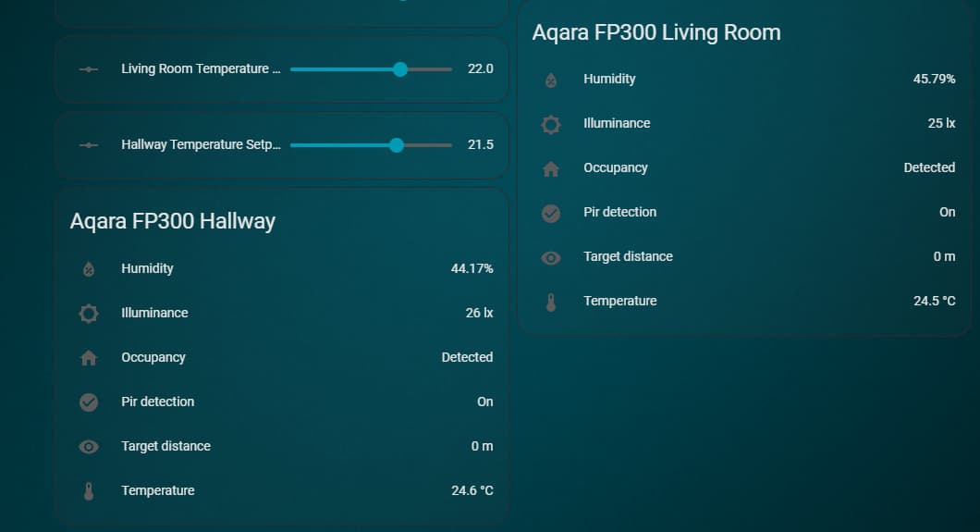The height and width of the screenshot is (532, 980).
Task: Open Hallway Illuminance entity label
Action: [x=154, y=313]
